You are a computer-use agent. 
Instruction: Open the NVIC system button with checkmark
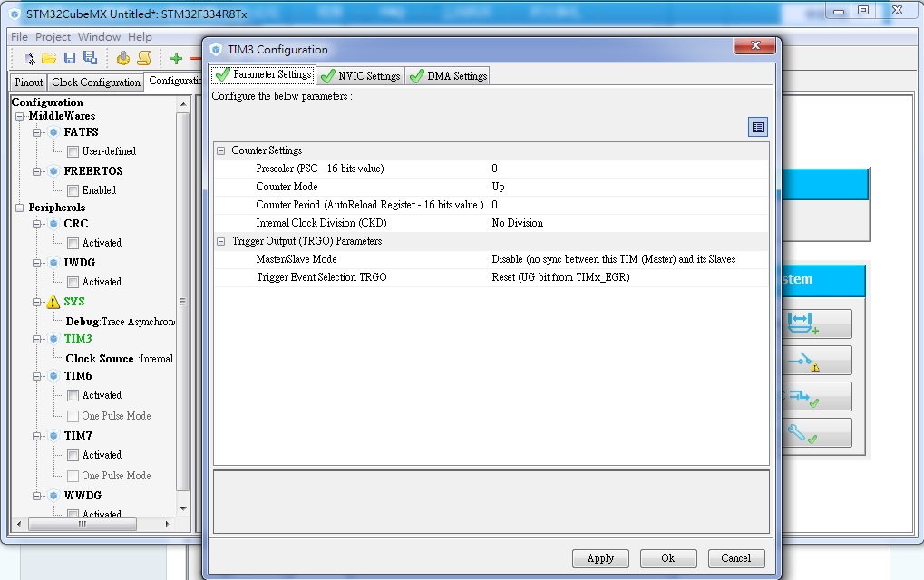[x=817, y=396]
